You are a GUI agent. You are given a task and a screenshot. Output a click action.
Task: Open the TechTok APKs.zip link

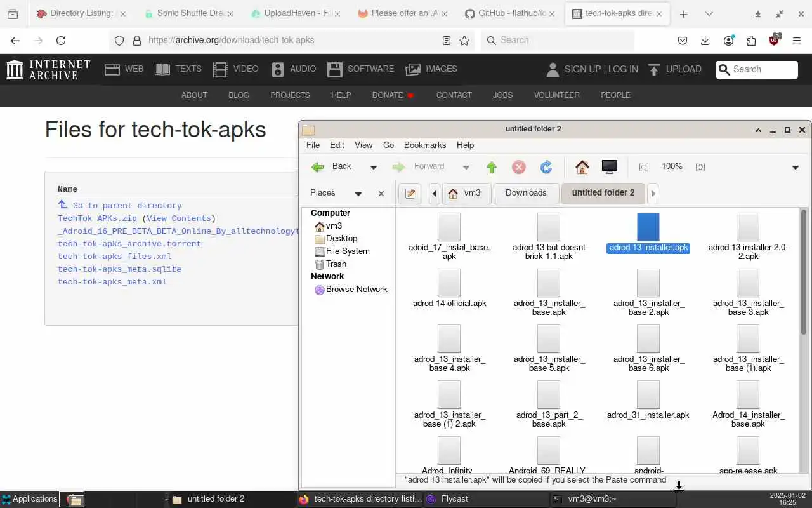(x=97, y=218)
